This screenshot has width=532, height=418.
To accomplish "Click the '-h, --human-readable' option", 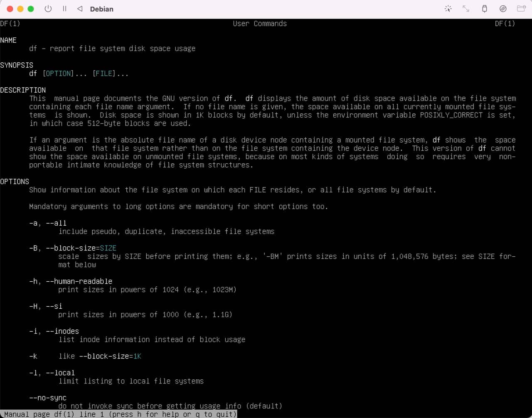I will pyautogui.click(x=71, y=281).
